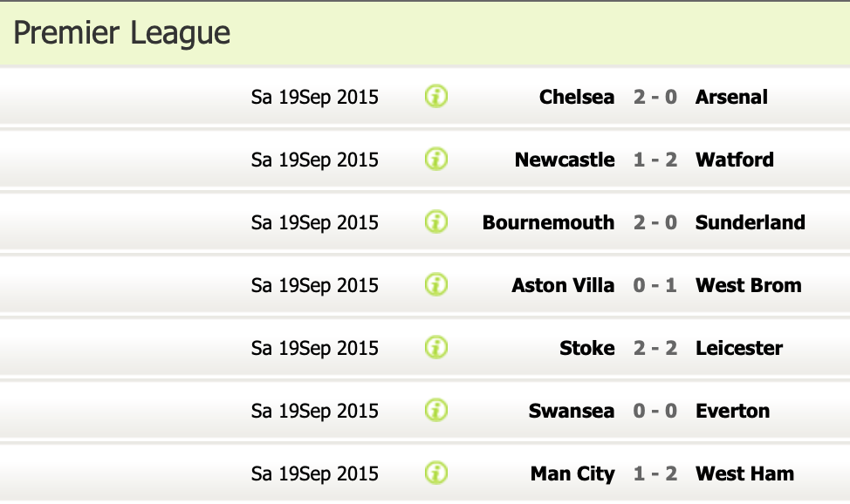Show match info for Bournemouth vs Sunderland
Viewport: 850px width, 504px height.
[436, 222]
